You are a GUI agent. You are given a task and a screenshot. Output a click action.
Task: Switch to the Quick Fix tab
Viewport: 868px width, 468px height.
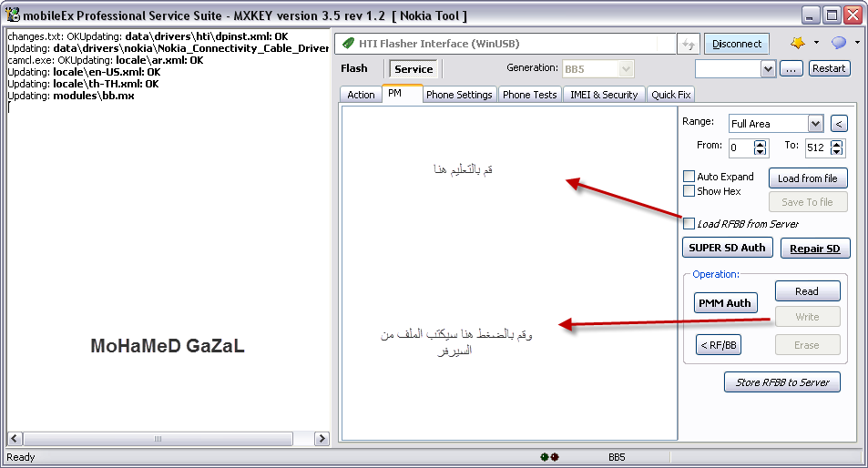click(x=671, y=95)
